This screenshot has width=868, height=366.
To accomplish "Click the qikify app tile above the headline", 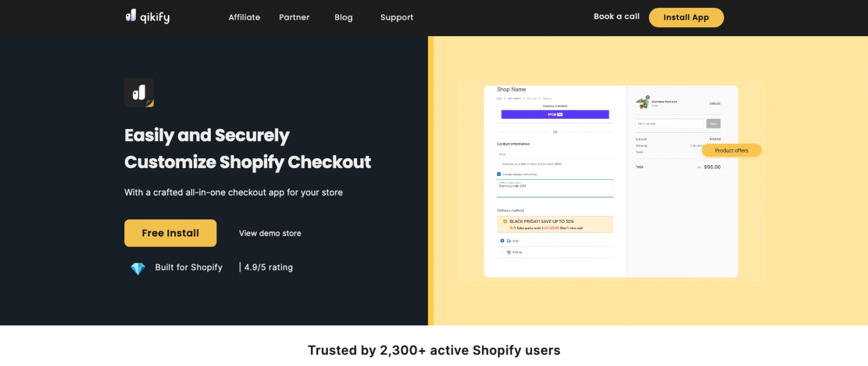I will coord(139,92).
